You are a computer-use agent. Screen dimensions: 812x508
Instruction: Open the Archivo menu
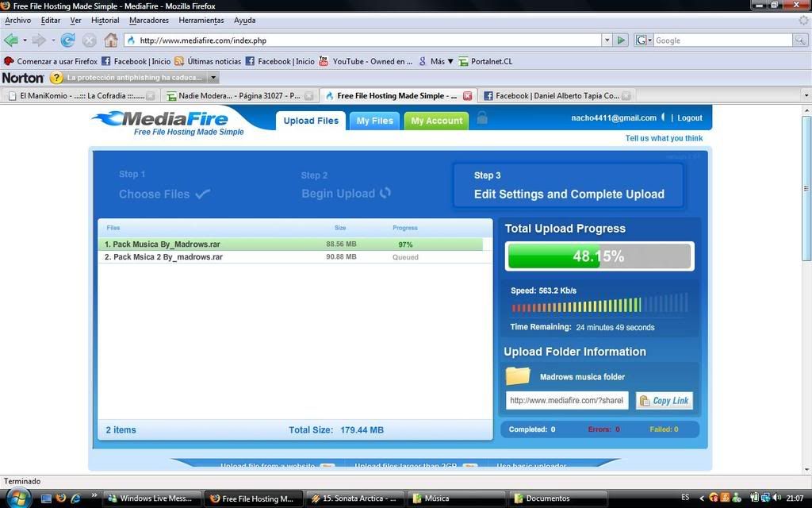[17, 20]
